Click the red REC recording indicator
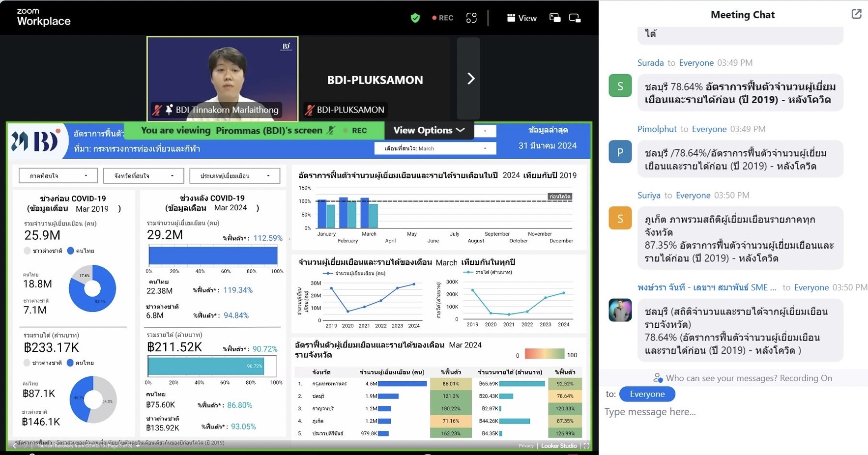This screenshot has height=455, width=868. pyautogui.click(x=443, y=18)
